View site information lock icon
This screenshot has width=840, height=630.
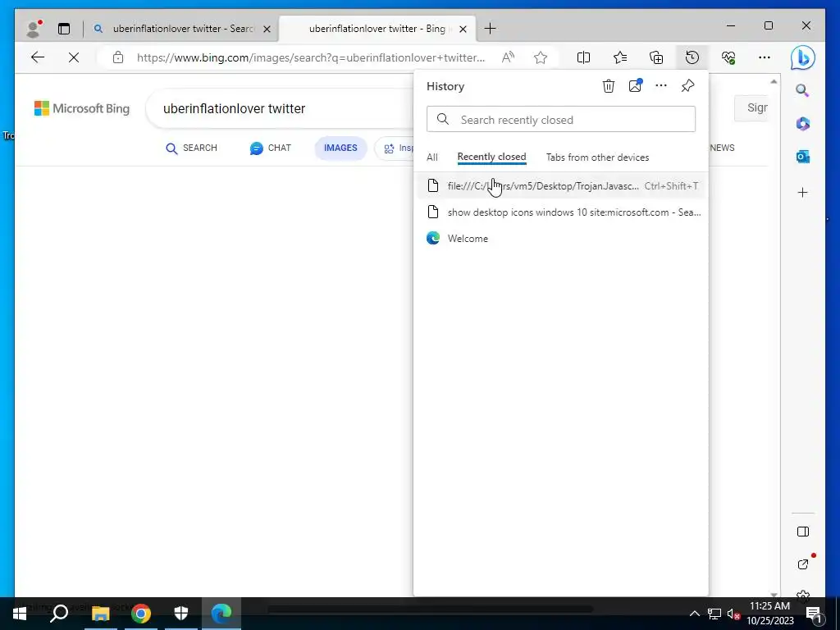tap(118, 57)
